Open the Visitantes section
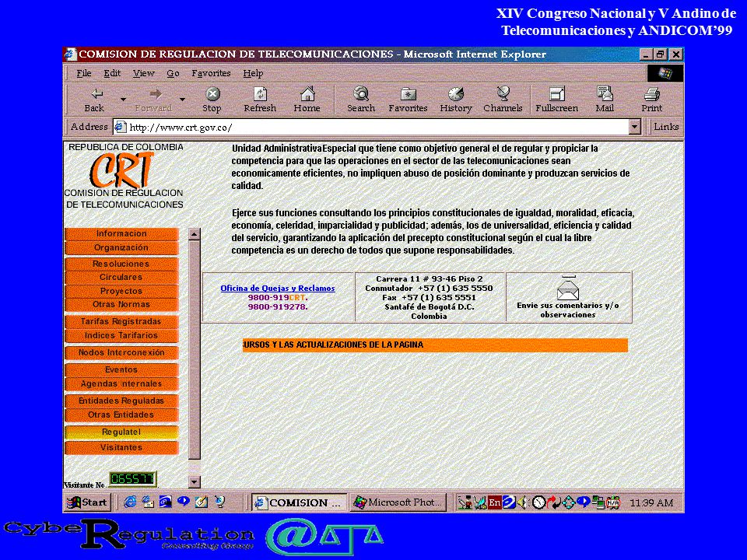 pos(121,448)
